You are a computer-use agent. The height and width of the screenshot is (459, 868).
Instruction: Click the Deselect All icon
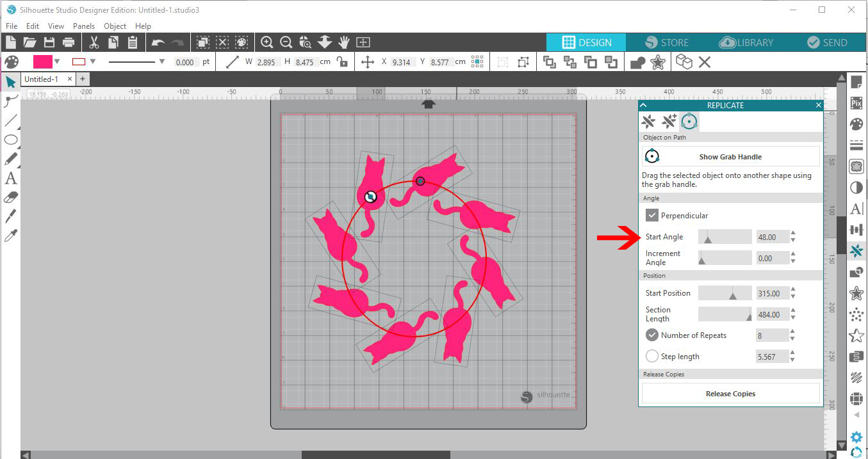[222, 42]
